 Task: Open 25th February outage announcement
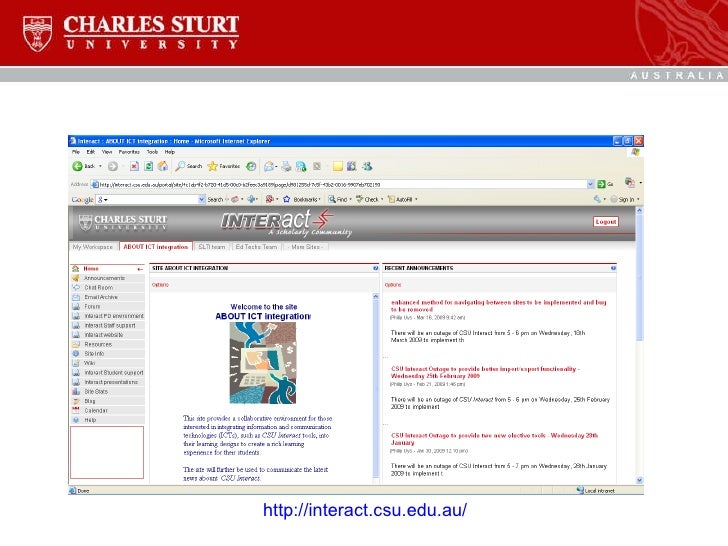click(x=485, y=372)
